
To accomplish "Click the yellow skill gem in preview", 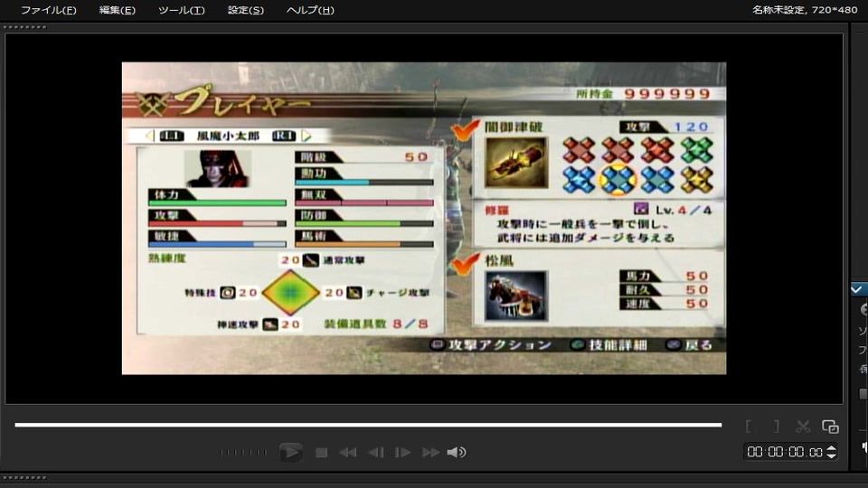I will (696, 179).
